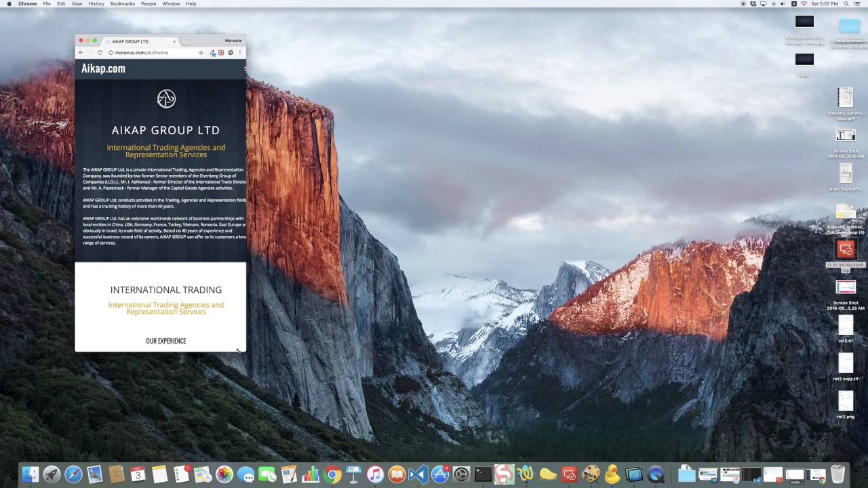Open iTunes from the Dock

pyautogui.click(x=375, y=474)
